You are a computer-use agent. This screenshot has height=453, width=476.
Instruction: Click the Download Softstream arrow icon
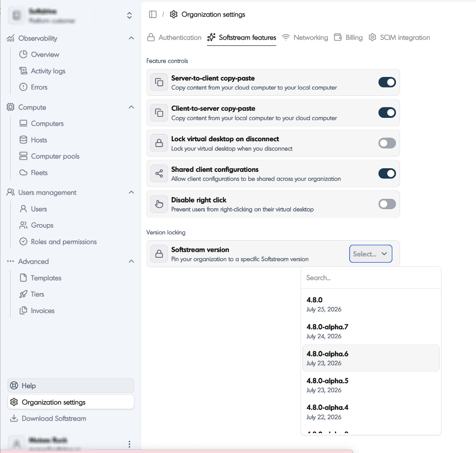(14, 418)
